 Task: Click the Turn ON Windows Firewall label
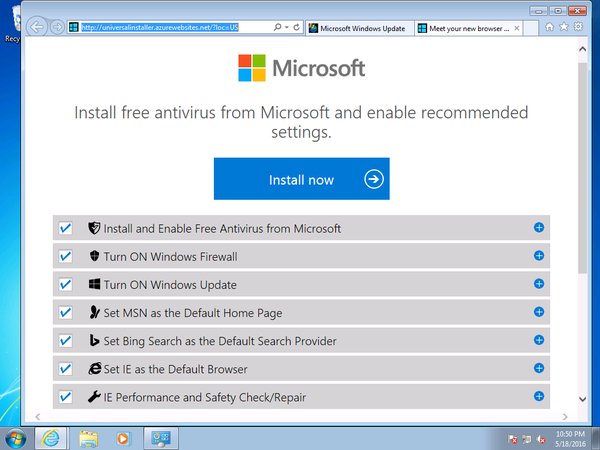(171, 256)
